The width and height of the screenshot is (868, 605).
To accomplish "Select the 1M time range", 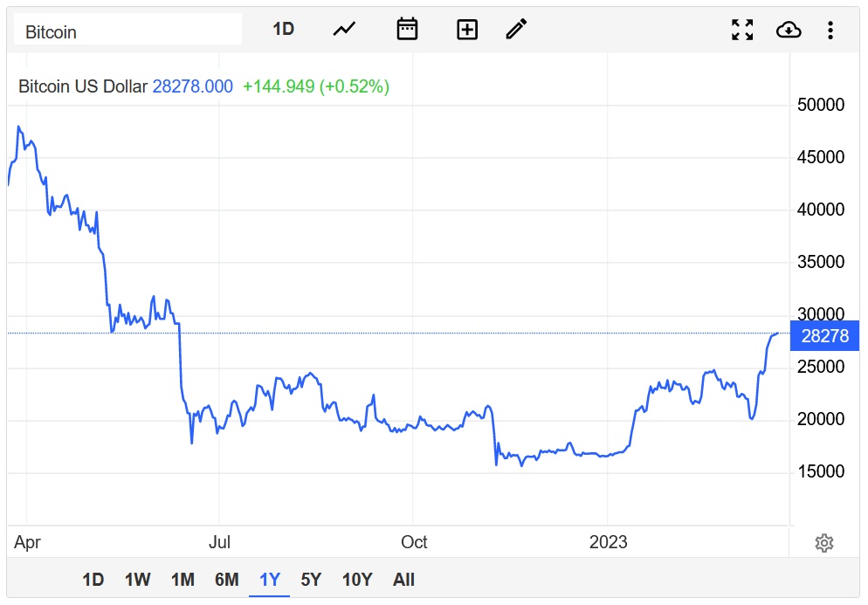I will (x=183, y=580).
